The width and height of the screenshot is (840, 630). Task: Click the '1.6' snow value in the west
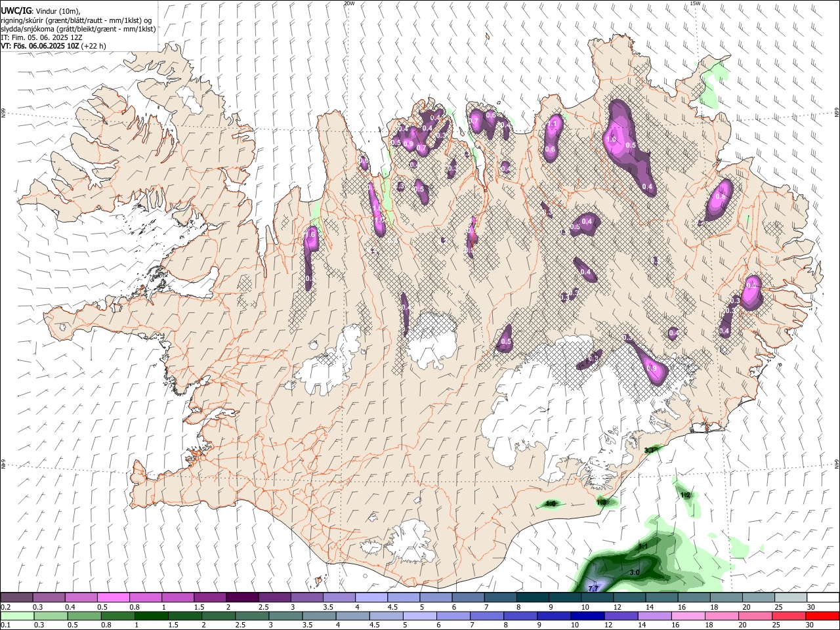[x=311, y=234]
